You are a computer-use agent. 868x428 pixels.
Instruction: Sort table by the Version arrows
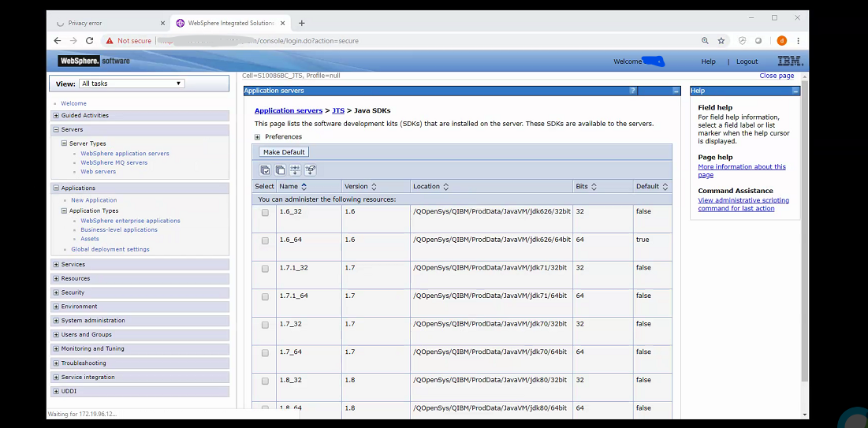point(374,187)
